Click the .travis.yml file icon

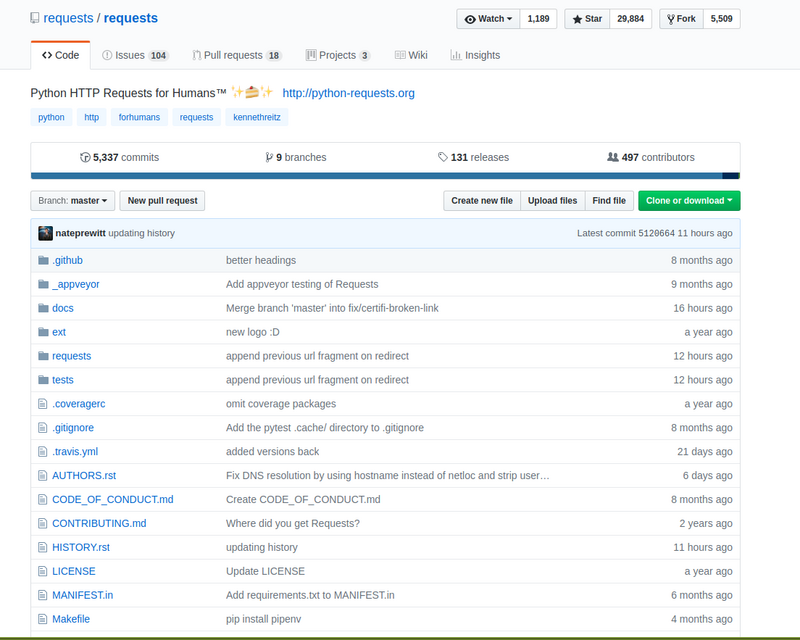[43, 452]
